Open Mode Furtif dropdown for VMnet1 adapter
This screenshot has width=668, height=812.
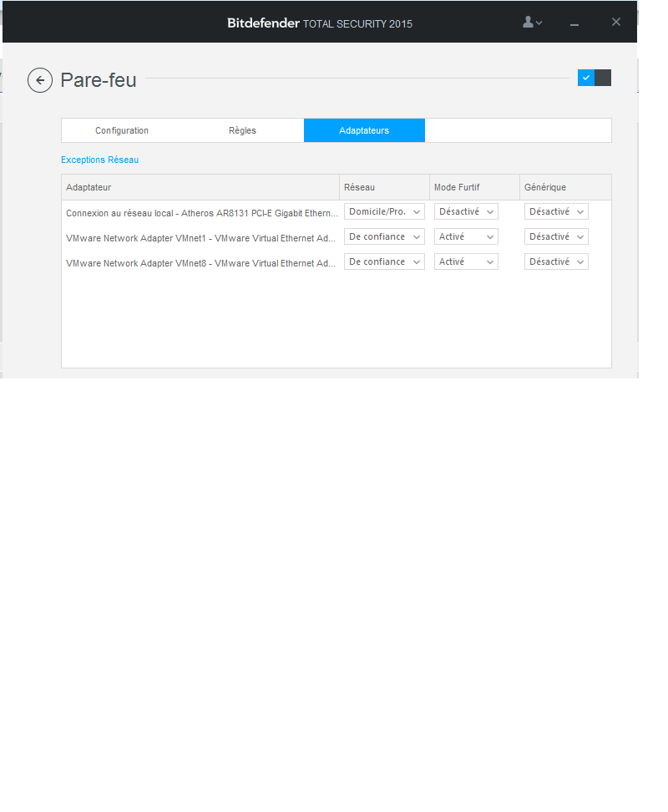pyautogui.click(x=466, y=236)
